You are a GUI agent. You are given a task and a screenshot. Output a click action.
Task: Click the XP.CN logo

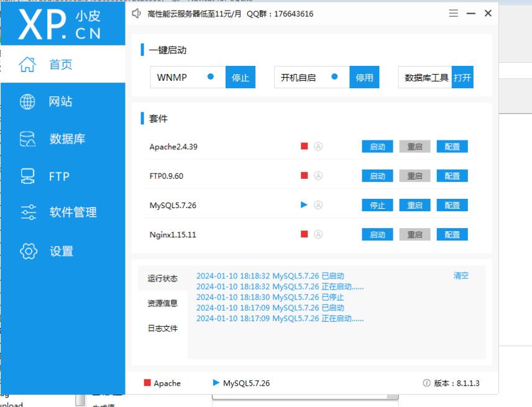(60, 24)
